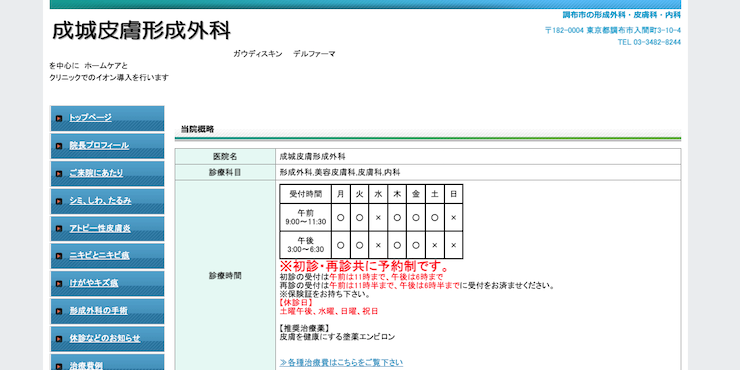This screenshot has height=370, width=740.
Task: Click arrow icon beside けがやキズ痕
Action: coord(59,284)
